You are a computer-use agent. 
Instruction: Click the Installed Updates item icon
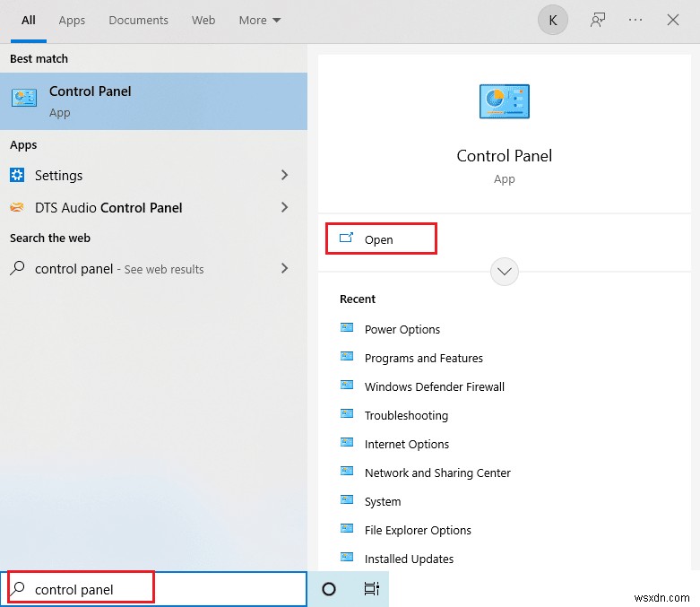pyautogui.click(x=347, y=558)
